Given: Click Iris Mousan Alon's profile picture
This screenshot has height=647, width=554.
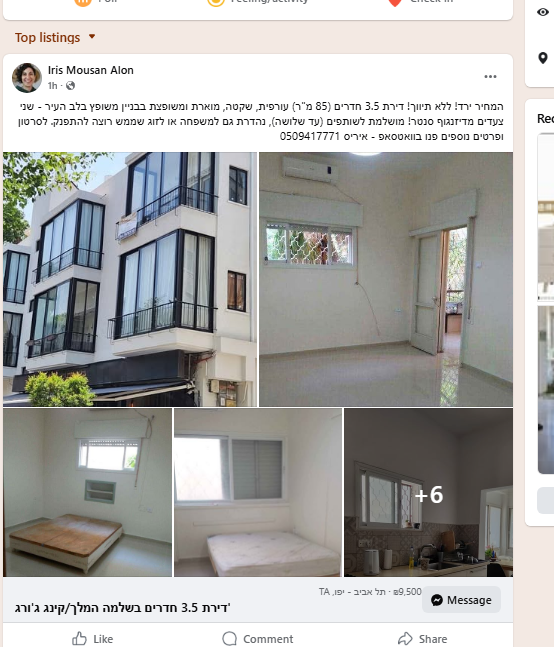Looking at the screenshot, I should coord(27,78).
